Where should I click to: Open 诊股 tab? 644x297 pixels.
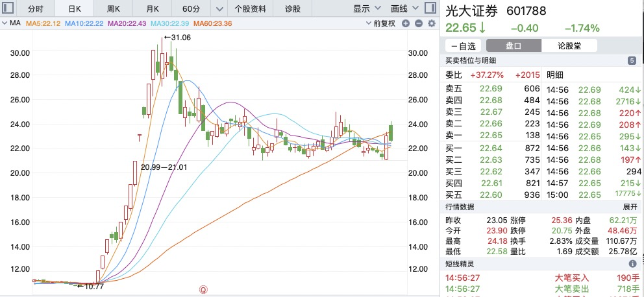[x=292, y=8]
